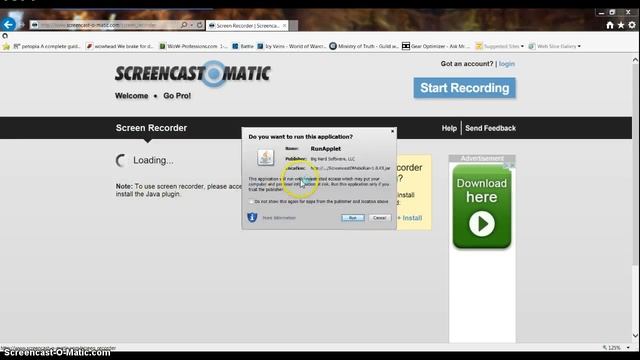Click the browser Back arrow button
The width and height of the screenshot is (640, 360).
[8, 24]
